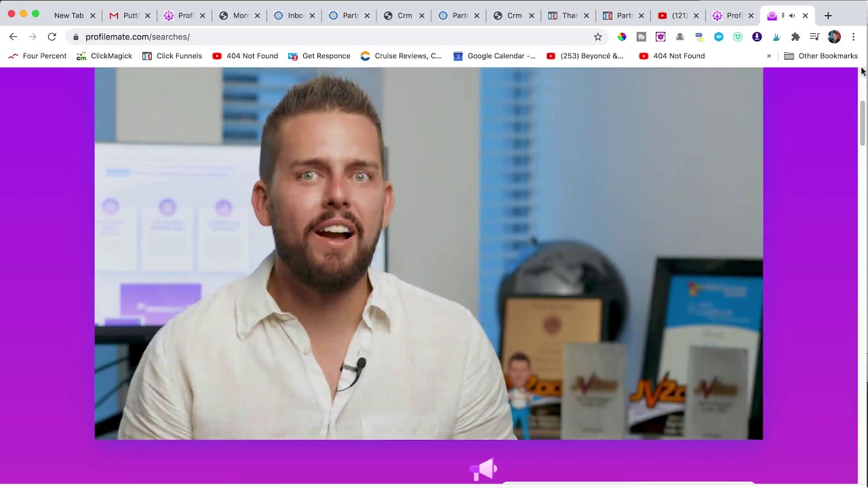Open the color wheel extension

point(622,37)
